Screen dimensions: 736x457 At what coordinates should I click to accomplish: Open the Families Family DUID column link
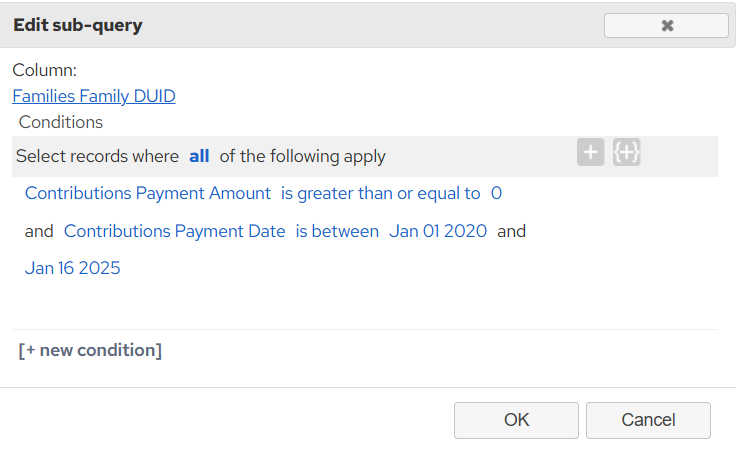click(94, 96)
